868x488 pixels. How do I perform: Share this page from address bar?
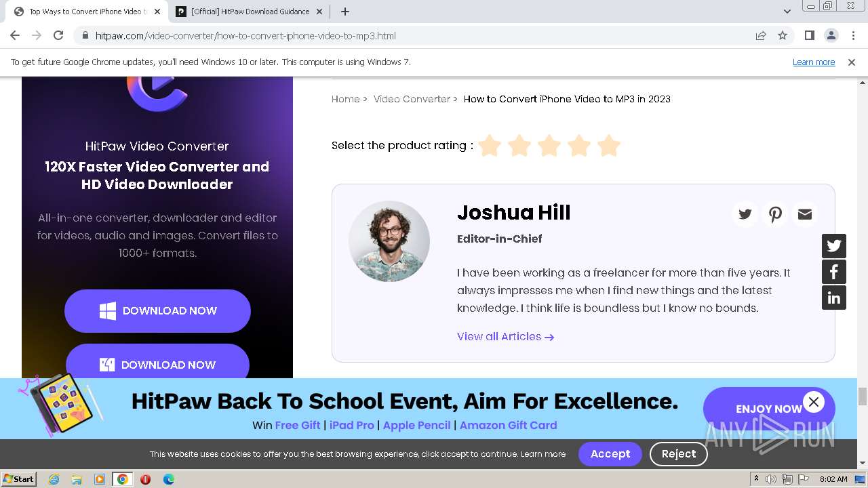coord(761,35)
